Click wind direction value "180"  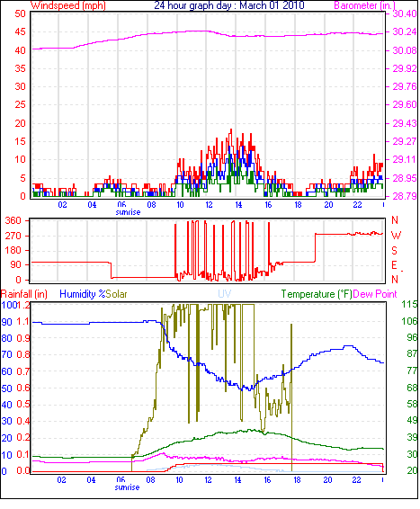(x=13, y=250)
